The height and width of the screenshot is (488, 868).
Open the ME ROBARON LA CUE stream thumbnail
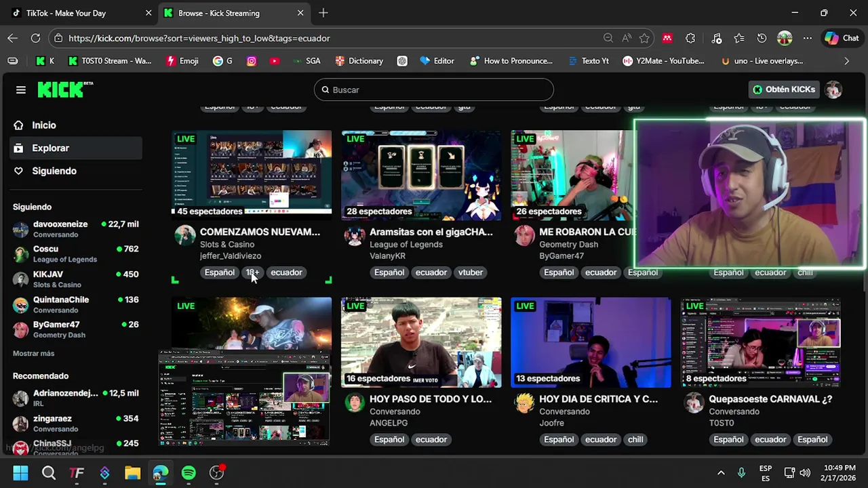point(572,175)
